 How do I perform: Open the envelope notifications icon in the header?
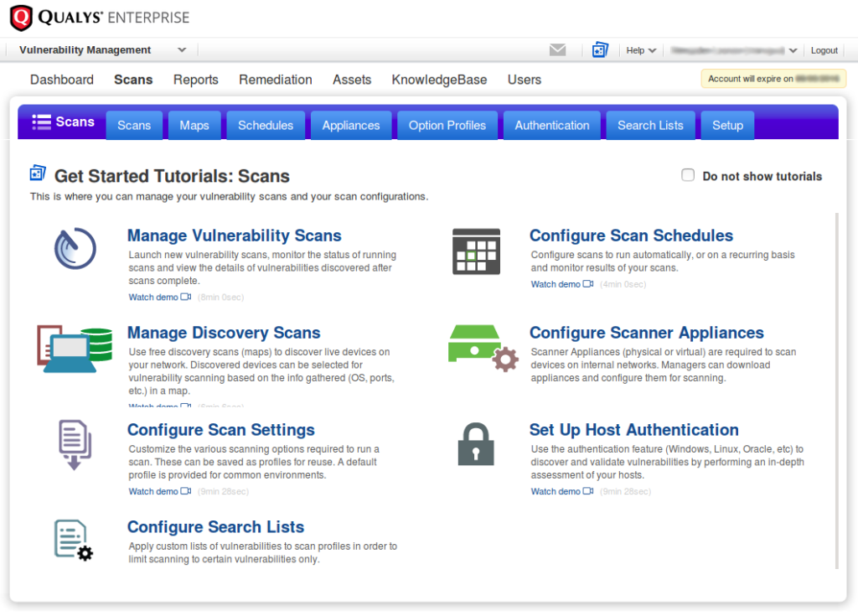pos(557,49)
